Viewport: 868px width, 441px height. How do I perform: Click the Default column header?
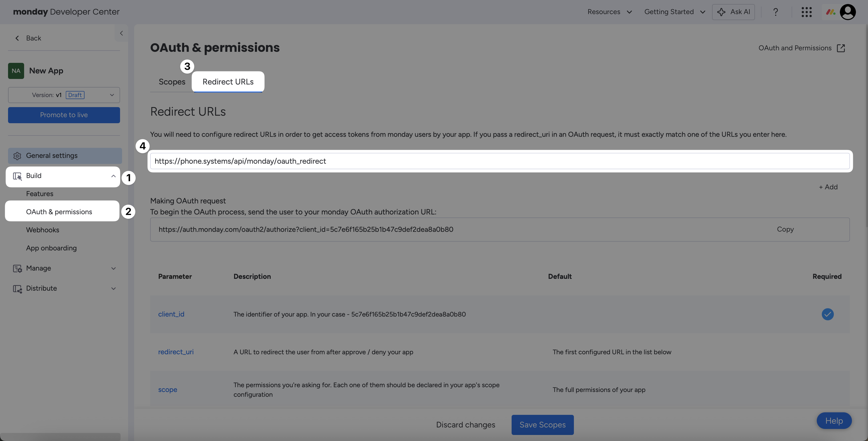click(560, 277)
